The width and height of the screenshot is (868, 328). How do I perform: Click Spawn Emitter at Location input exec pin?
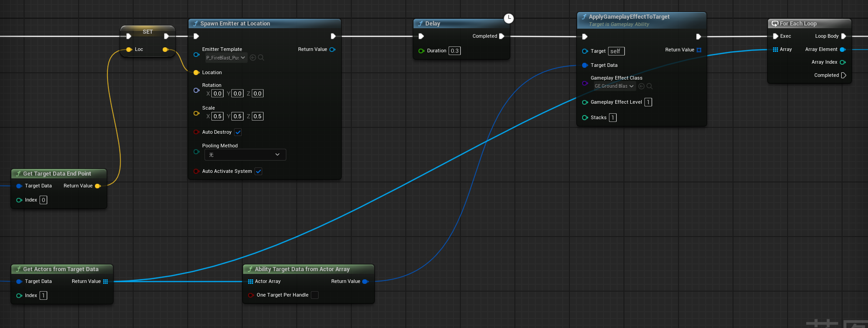coord(196,36)
